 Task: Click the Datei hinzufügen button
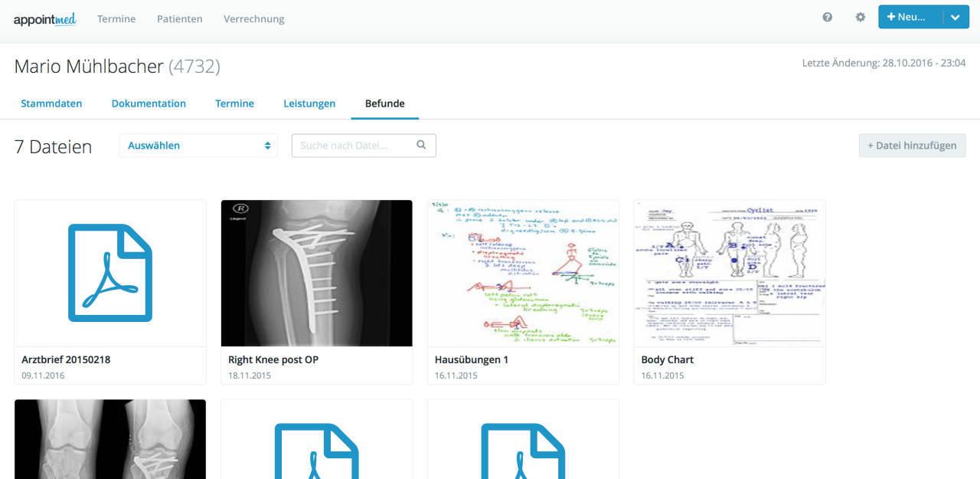pyautogui.click(x=912, y=146)
